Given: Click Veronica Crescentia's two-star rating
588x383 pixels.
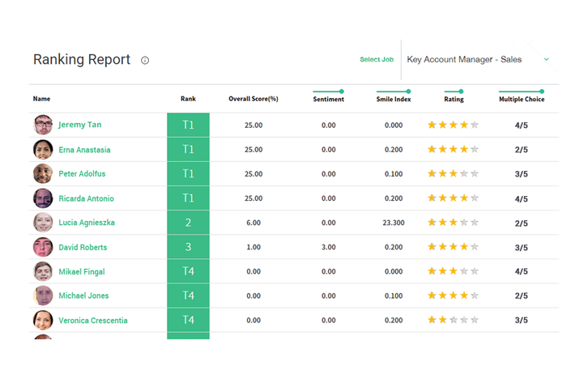Looking at the screenshot, I should [453, 320].
